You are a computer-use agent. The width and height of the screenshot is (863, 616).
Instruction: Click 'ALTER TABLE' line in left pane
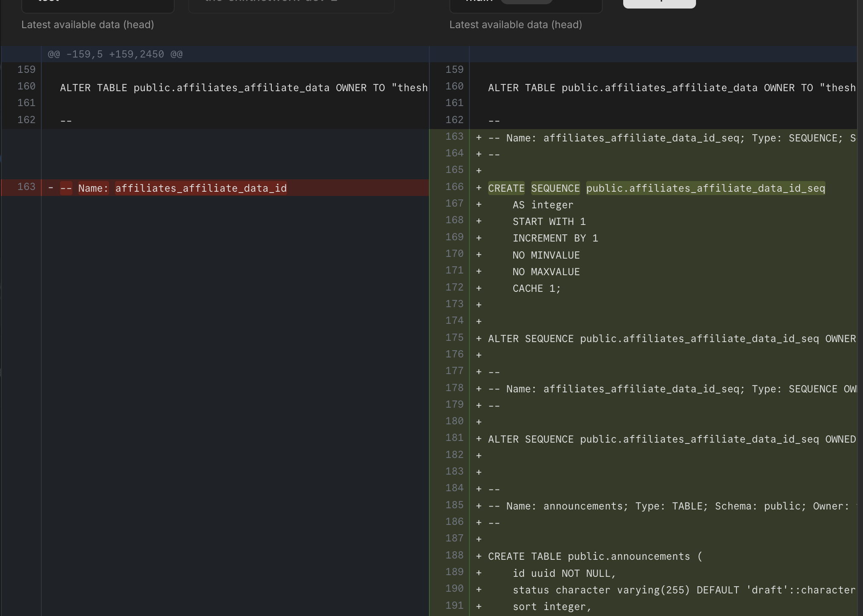tap(243, 88)
